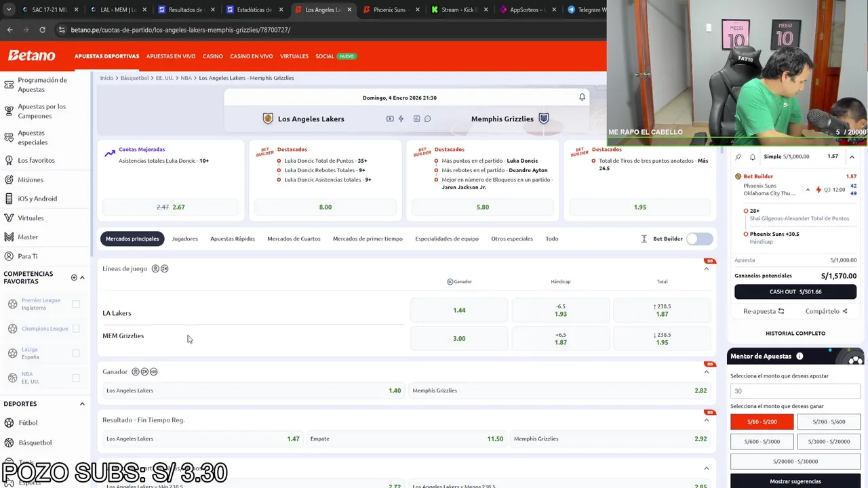Collapse the Competencias Favoritas list
This screenshot has width=868, height=488.
click(82, 277)
